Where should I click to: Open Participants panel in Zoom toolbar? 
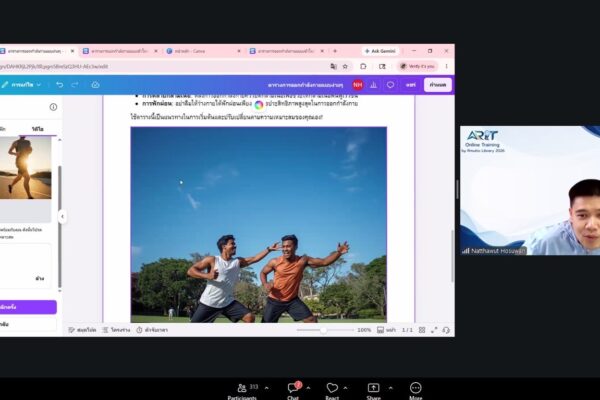tap(242, 391)
